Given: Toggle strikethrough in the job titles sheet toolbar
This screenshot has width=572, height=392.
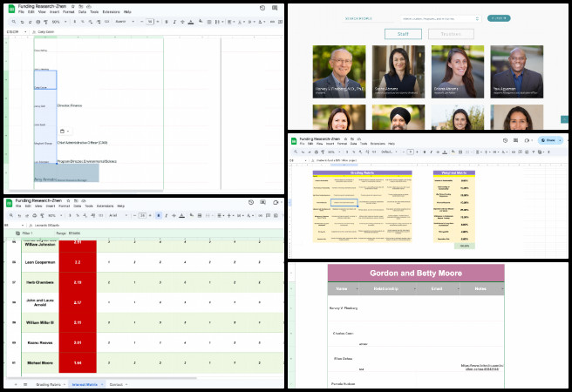Looking at the screenshot, I should pos(182,22).
